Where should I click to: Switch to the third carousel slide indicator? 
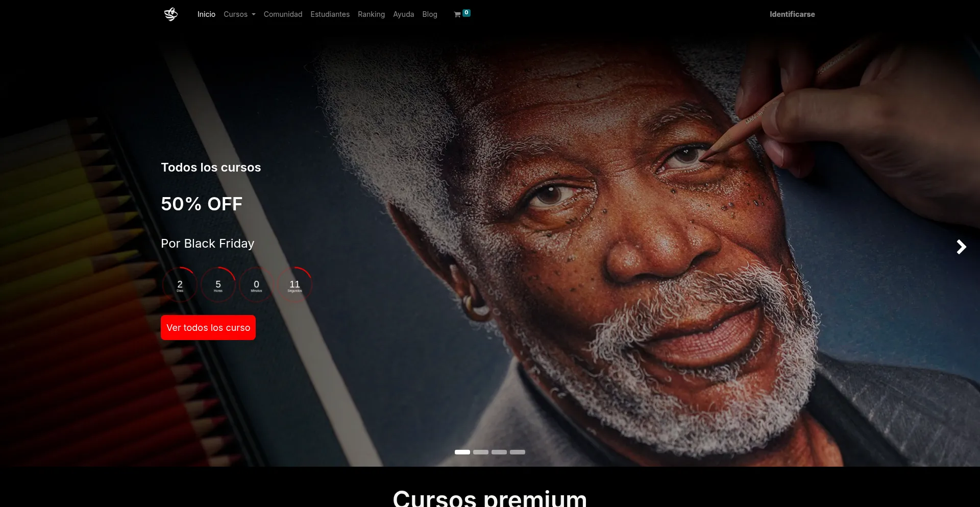(x=499, y=452)
